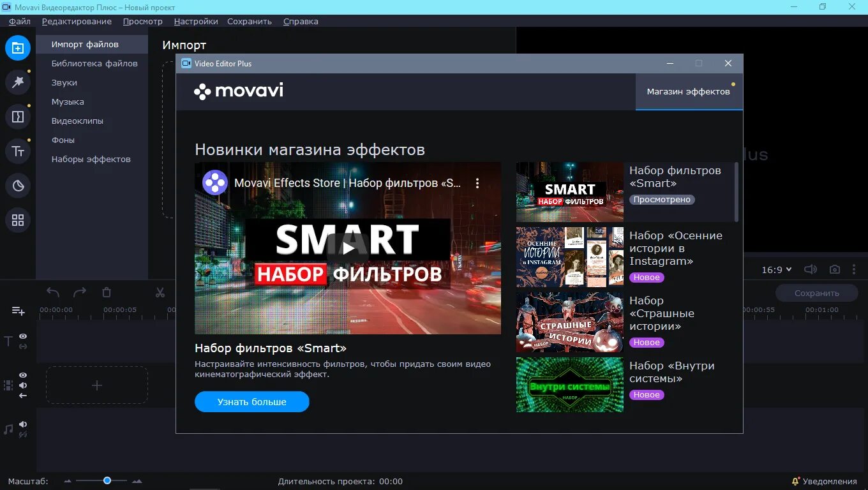Click the zoom-out mountains icon

[68, 481]
